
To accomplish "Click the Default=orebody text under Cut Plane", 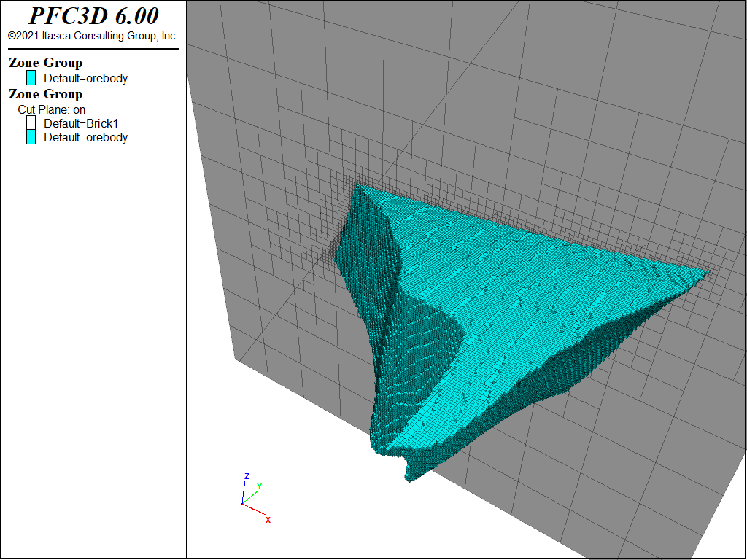I will pos(86,137).
